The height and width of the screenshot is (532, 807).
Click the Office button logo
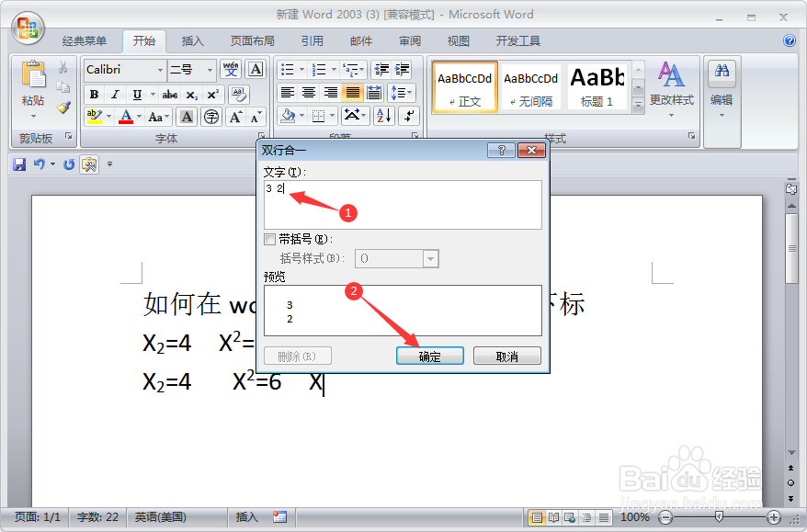coord(28,28)
